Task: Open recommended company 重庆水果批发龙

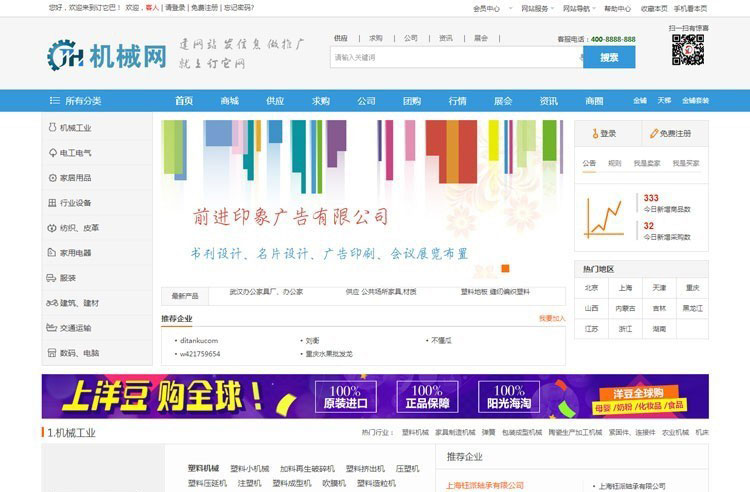Action: [x=329, y=354]
